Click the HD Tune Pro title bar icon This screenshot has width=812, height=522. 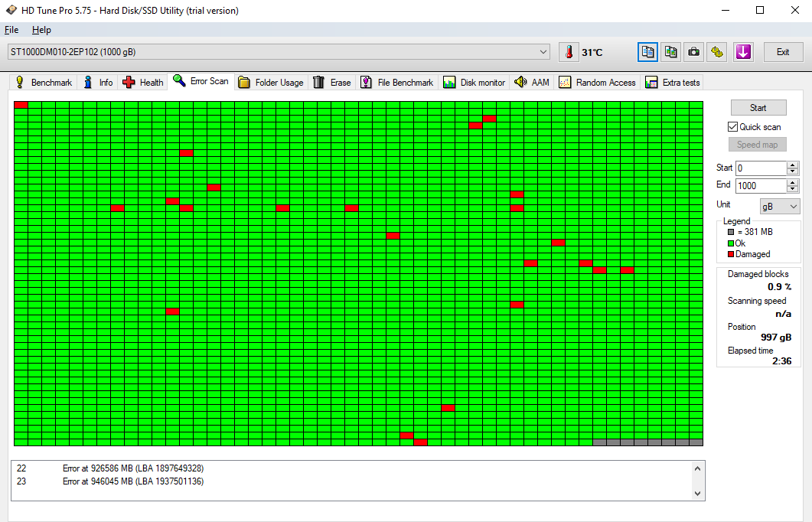click(11, 10)
